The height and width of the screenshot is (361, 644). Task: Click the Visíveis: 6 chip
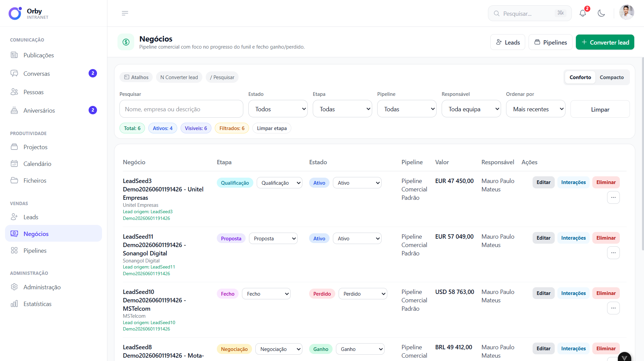[196, 128]
